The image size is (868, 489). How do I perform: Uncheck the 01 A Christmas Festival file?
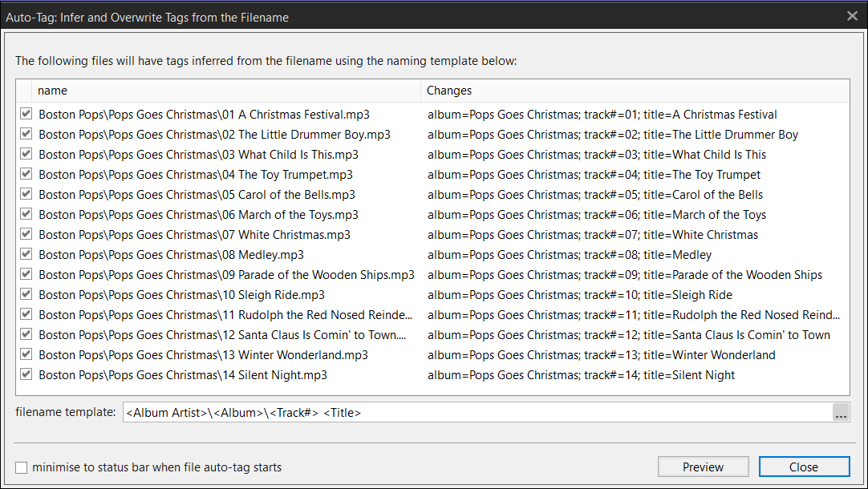click(x=26, y=114)
